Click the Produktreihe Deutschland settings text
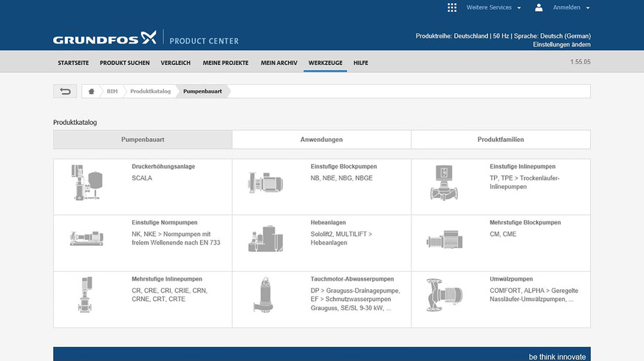The width and height of the screenshot is (644, 361). pos(503,36)
